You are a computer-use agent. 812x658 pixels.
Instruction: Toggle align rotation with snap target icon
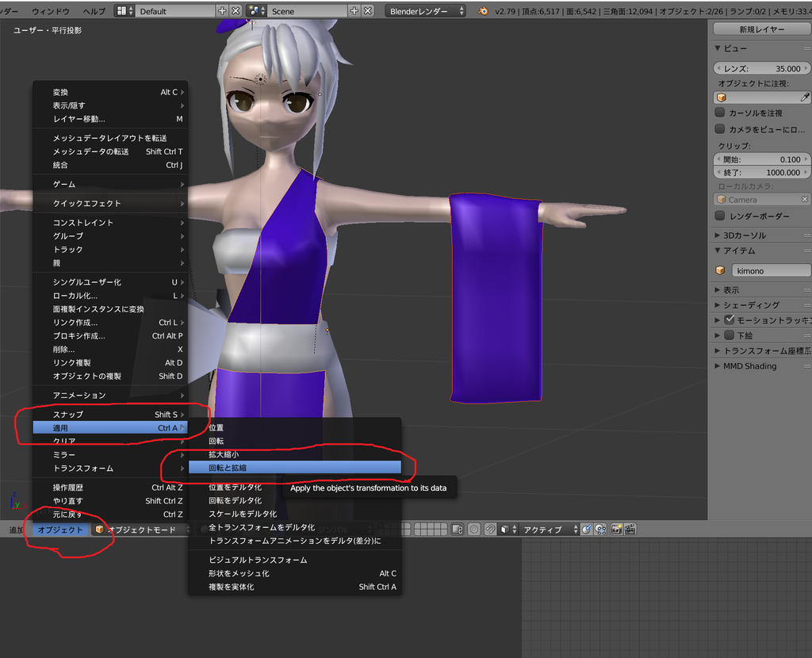point(587,529)
